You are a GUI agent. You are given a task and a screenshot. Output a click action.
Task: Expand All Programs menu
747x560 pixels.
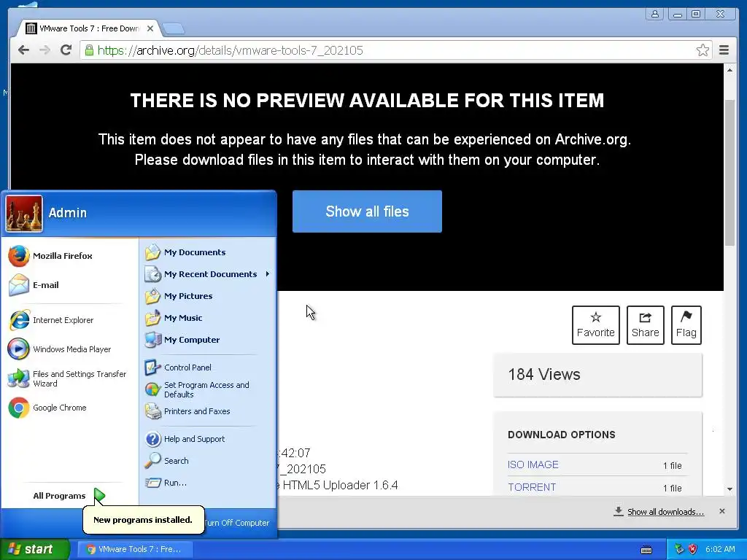69,496
